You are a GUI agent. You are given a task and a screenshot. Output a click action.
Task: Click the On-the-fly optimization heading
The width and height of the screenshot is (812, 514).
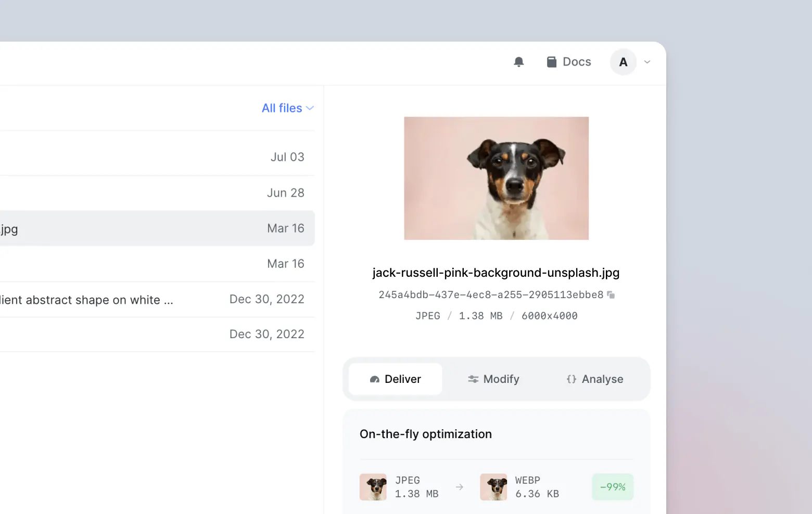[x=426, y=434]
